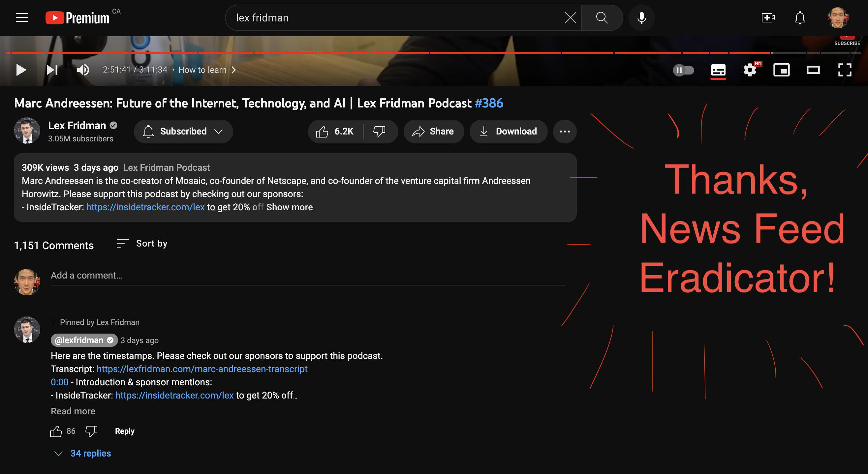Image resolution: width=868 pixels, height=474 pixels.
Task: Open player settings gear
Action: point(750,70)
